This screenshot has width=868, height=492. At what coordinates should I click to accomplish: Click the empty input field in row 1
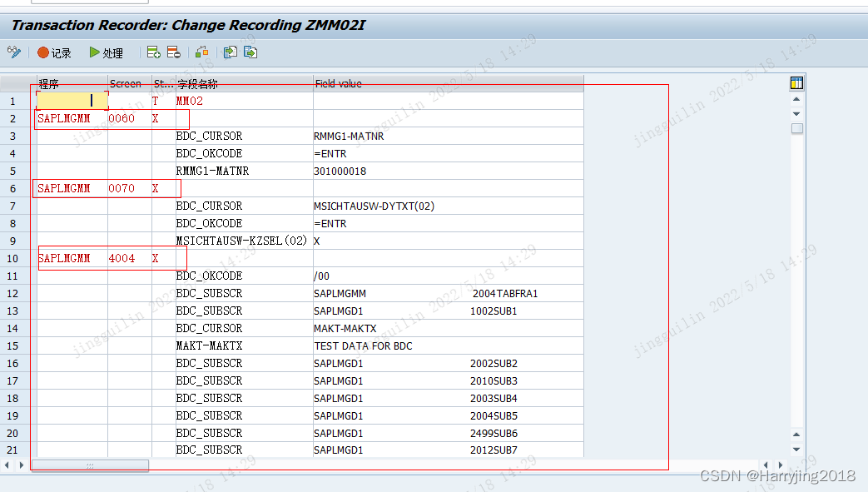pyautogui.click(x=71, y=100)
